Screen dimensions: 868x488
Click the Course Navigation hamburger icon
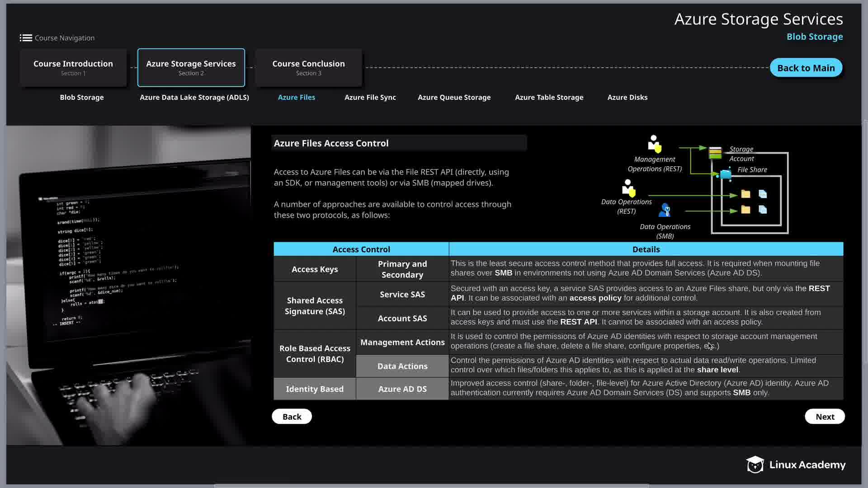tap(26, 38)
